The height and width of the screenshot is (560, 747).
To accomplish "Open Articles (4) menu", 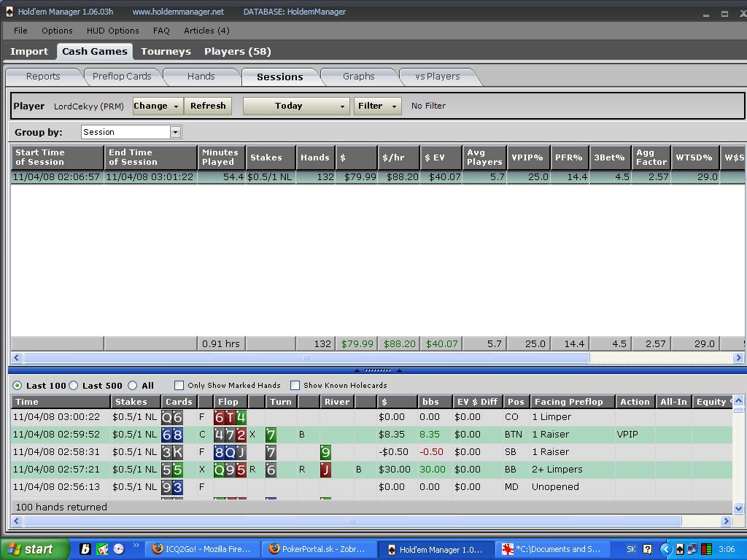I will 206,31.
